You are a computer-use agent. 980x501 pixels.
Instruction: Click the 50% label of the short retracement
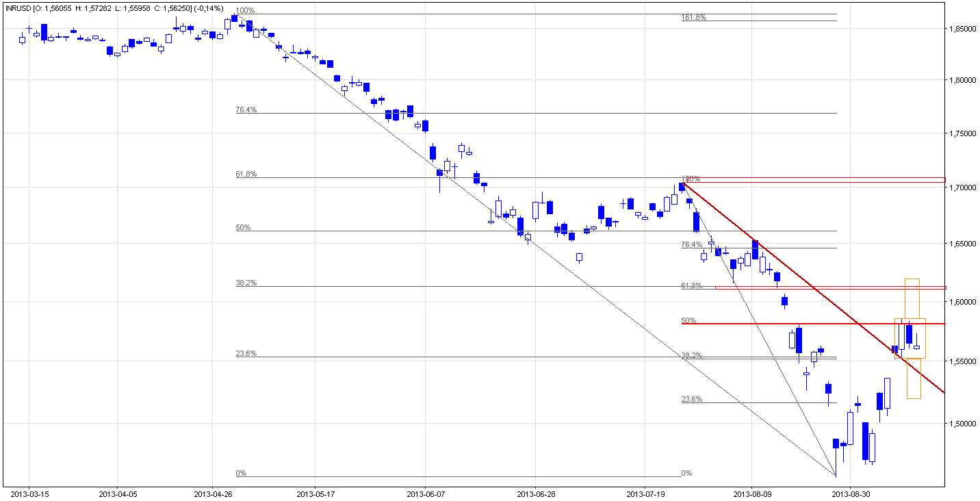click(689, 320)
